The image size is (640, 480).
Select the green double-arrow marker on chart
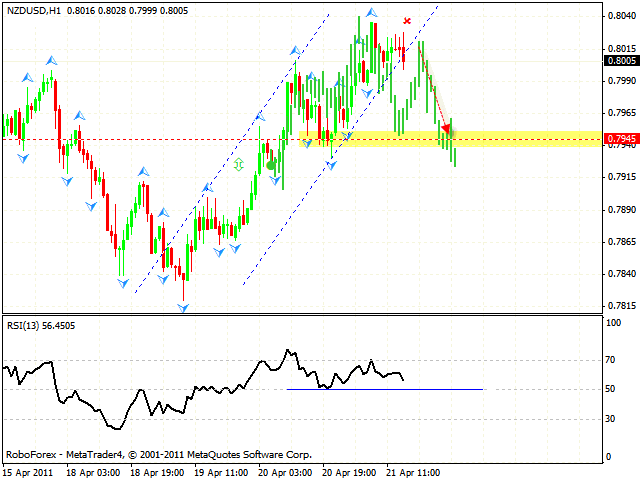(x=239, y=164)
